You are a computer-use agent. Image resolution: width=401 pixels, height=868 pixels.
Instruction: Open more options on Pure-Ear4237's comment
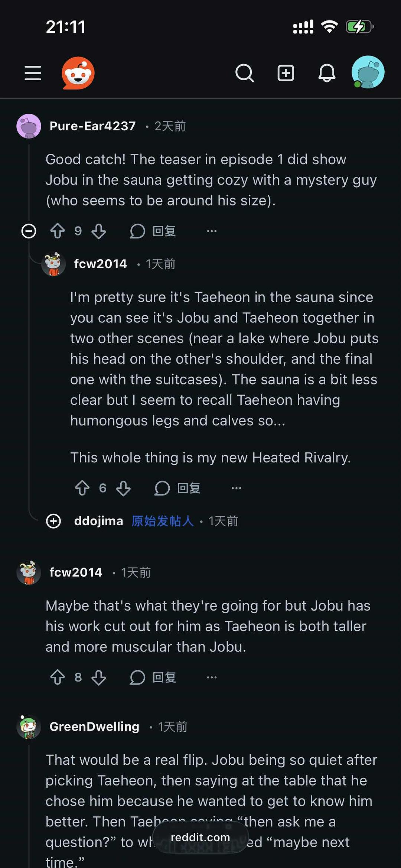point(212,231)
